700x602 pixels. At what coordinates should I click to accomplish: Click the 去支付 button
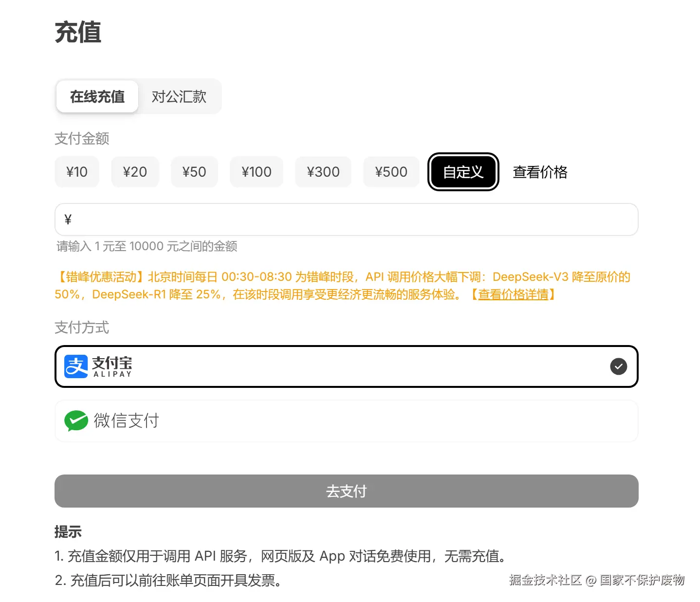point(346,491)
